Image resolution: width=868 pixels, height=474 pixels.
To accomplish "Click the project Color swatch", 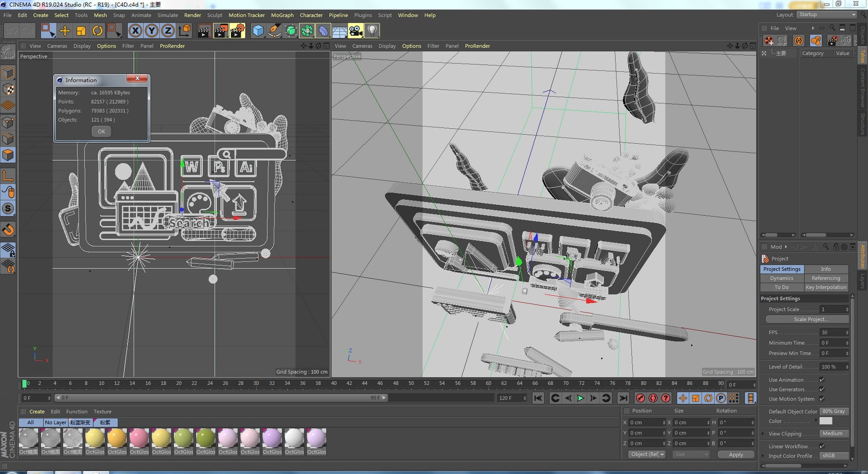I will pos(826,421).
